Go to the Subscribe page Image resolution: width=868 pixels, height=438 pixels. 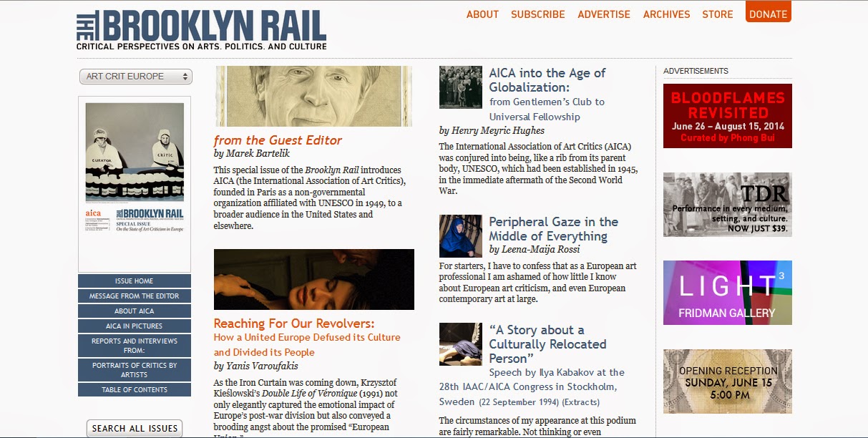coord(538,14)
